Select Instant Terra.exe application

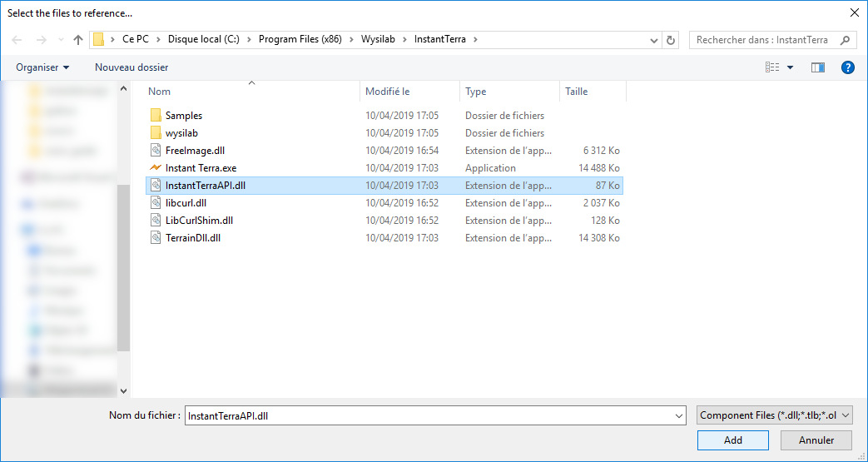pos(201,168)
